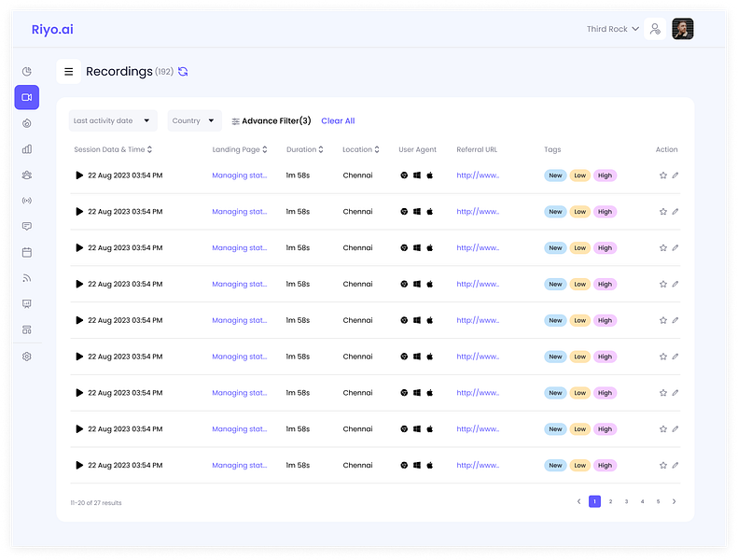Click the "11-20 of 27 results" text

coord(96,503)
